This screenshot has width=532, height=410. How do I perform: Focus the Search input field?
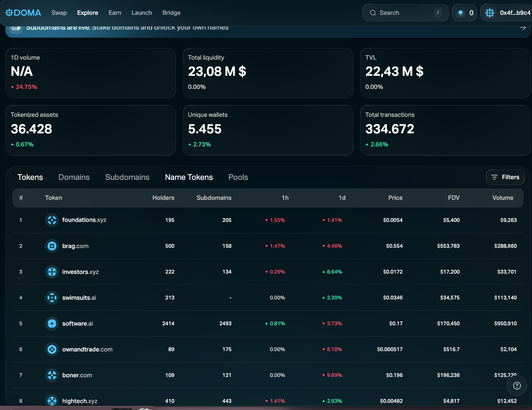coord(405,13)
